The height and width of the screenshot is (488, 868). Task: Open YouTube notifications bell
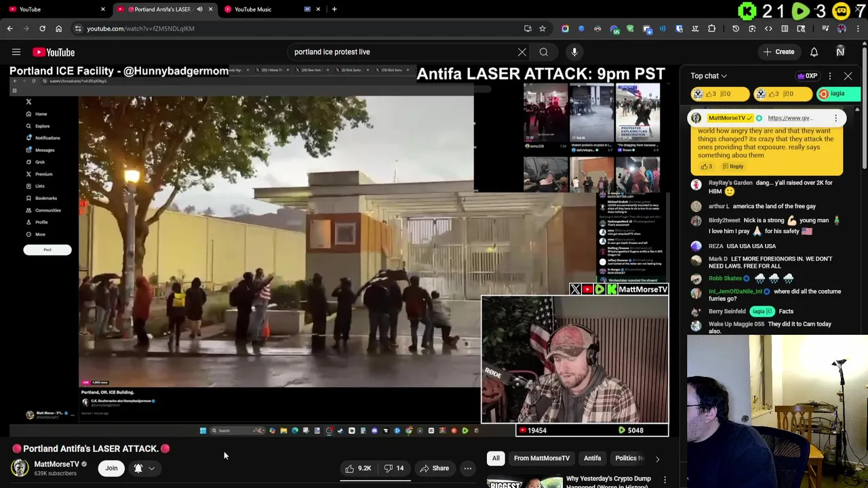click(814, 52)
